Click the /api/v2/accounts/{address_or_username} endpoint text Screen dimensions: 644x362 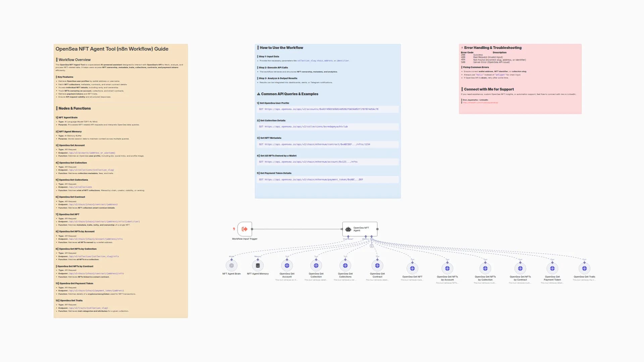pyautogui.click(x=92, y=153)
